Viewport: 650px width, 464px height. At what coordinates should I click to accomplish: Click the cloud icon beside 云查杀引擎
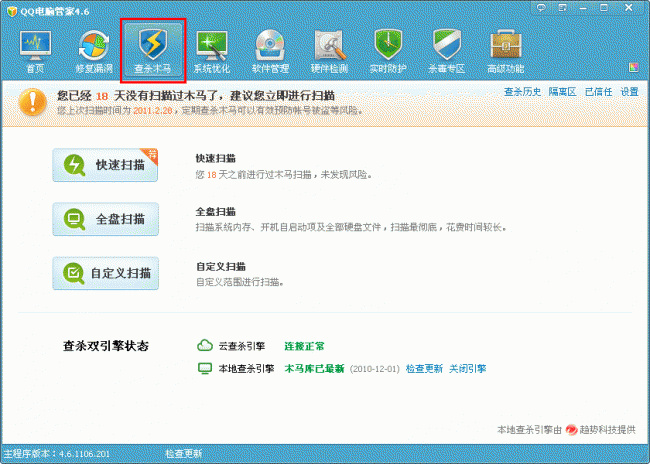205,345
